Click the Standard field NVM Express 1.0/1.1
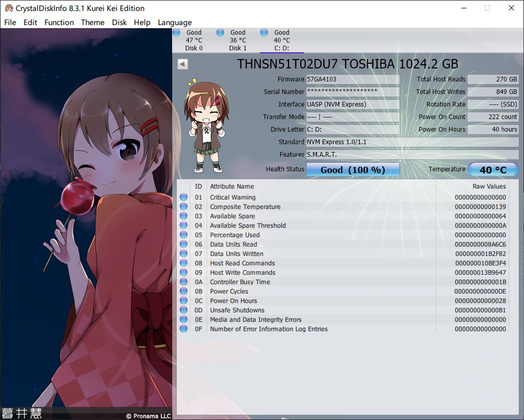The width and height of the screenshot is (524, 420). [413, 142]
